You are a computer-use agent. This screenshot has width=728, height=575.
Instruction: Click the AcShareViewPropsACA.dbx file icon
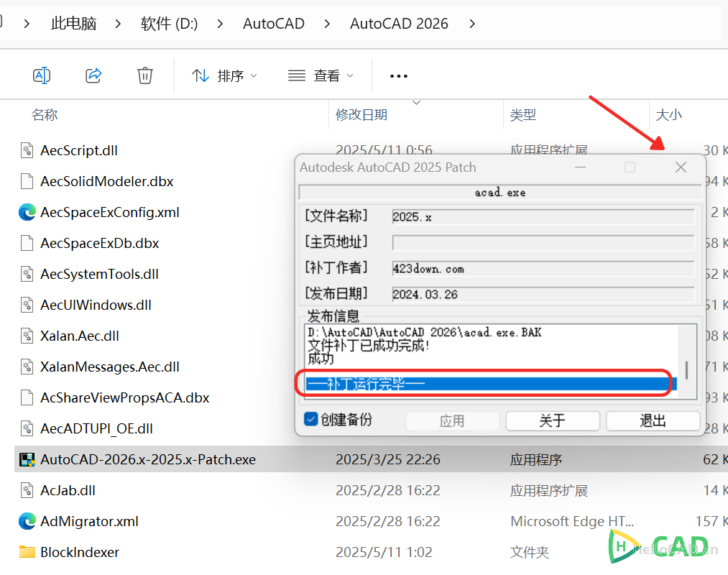(x=27, y=397)
